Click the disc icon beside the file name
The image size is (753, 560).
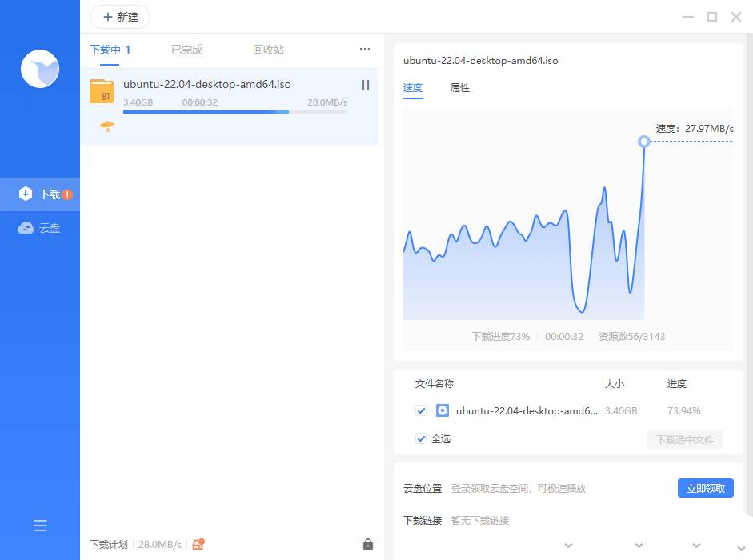click(443, 410)
